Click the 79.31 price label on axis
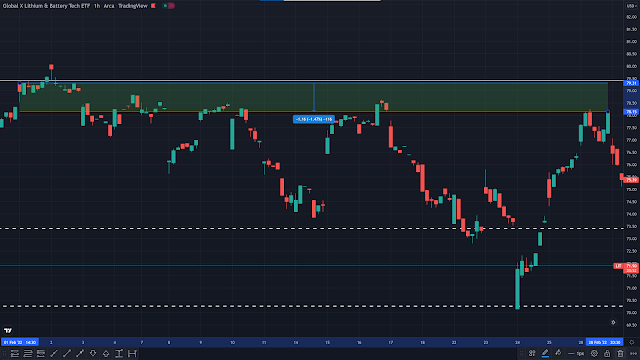640x360 pixels. click(631, 83)
